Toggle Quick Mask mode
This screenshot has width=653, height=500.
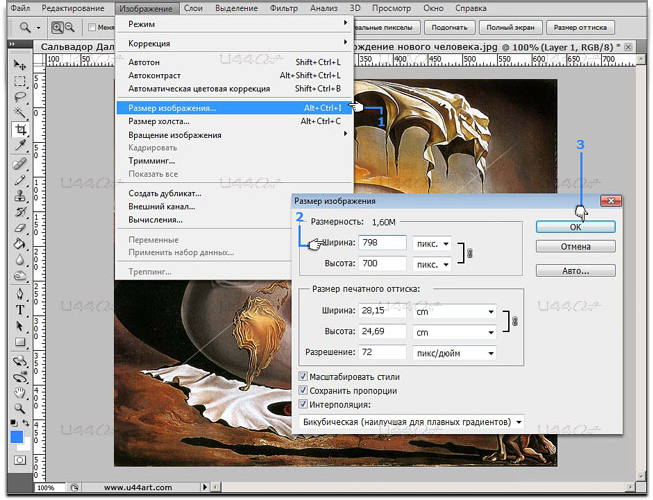pos(20,460)
